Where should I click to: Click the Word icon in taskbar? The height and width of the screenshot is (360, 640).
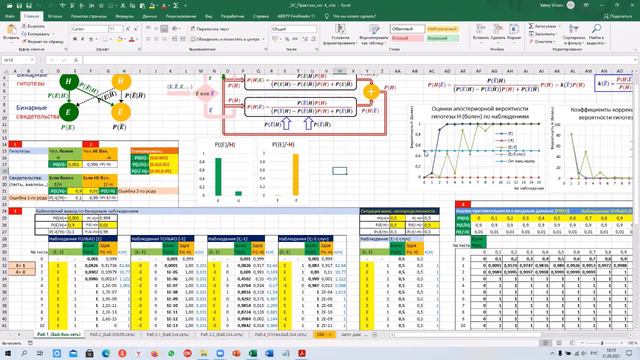[x=269, y=353]
